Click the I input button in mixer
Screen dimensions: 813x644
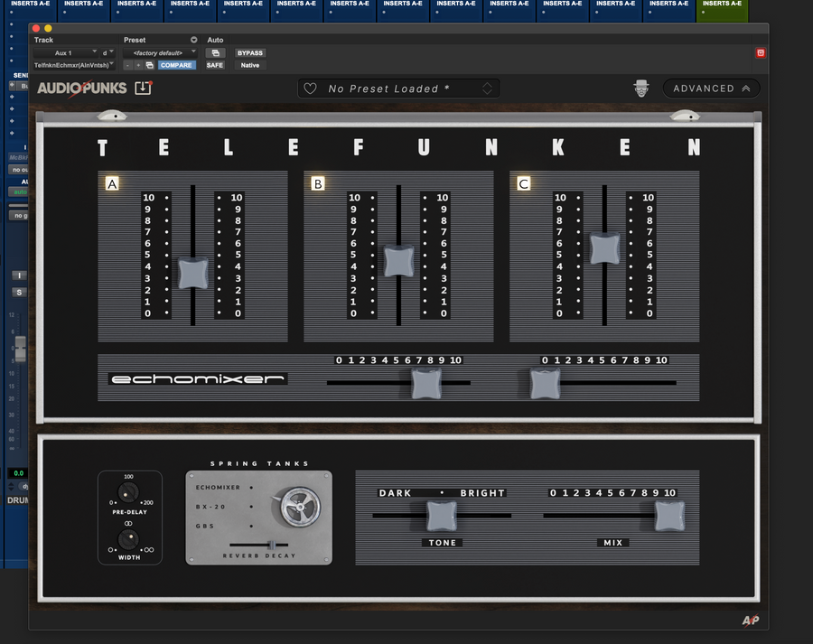coord(19,275)
